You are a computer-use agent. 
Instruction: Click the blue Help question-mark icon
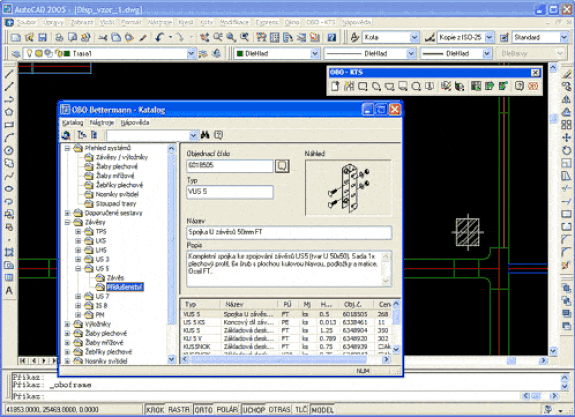[x=332, y=37]
